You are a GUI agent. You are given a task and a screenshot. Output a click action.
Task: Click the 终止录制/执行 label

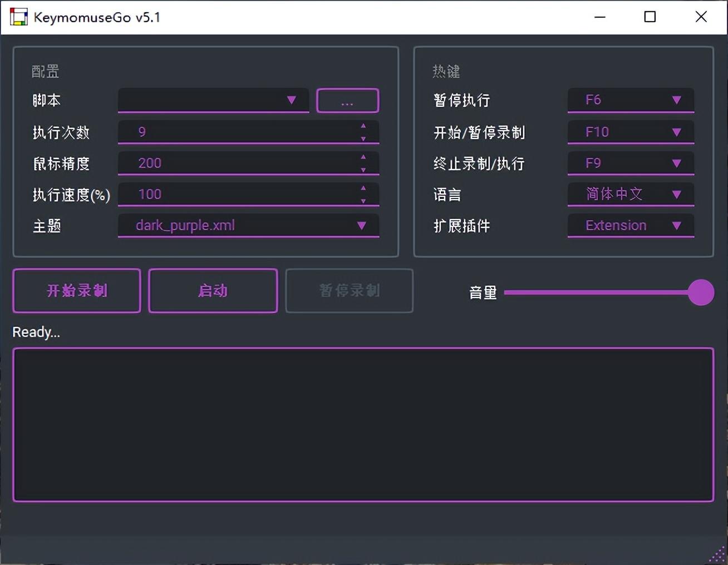click(479, 163)
